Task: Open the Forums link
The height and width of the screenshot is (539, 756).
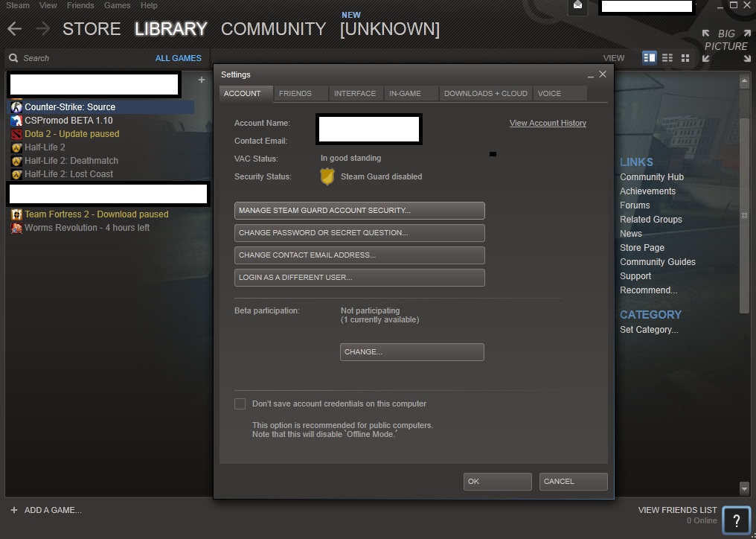Action: coord(635,205)
